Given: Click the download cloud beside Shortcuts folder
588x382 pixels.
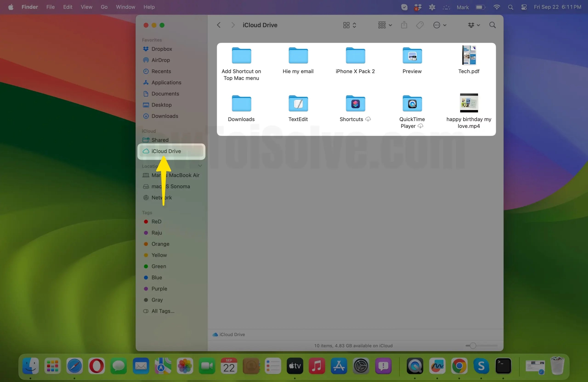Looking at the screenshot, I should (x=368, y=119).
